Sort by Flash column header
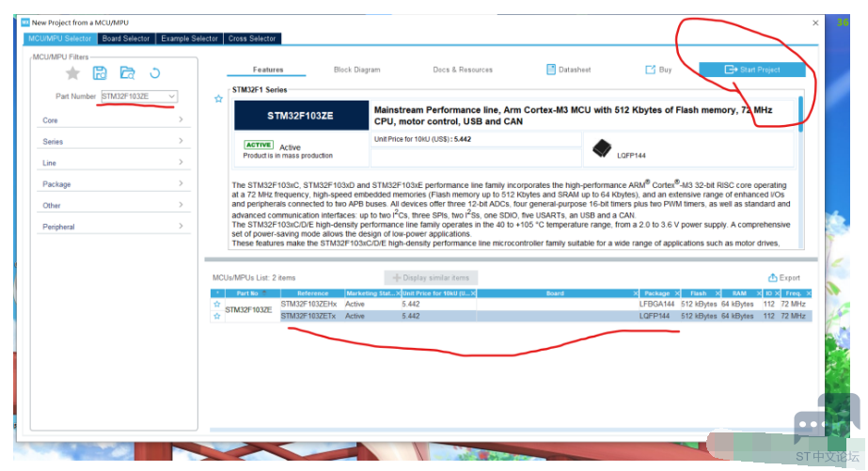The width and height of the screenshot is (868, 471). [x=699, y=293]
